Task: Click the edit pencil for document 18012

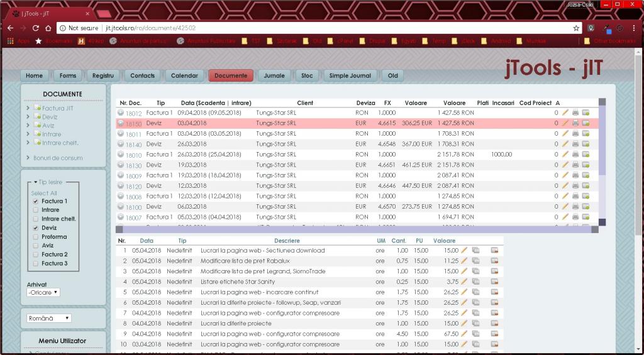Action: tap(565, 112)
